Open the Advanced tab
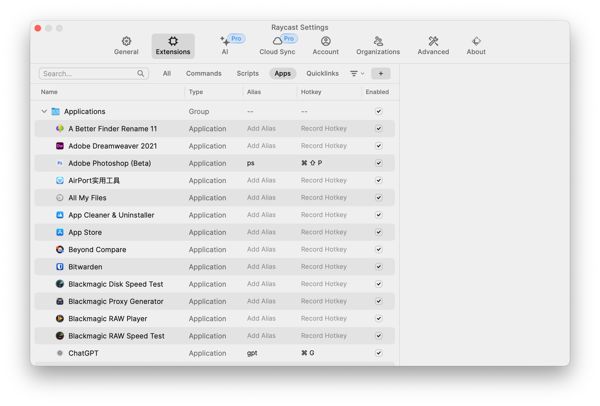Viewport: 600px width, 406px height. coord(433,46)
